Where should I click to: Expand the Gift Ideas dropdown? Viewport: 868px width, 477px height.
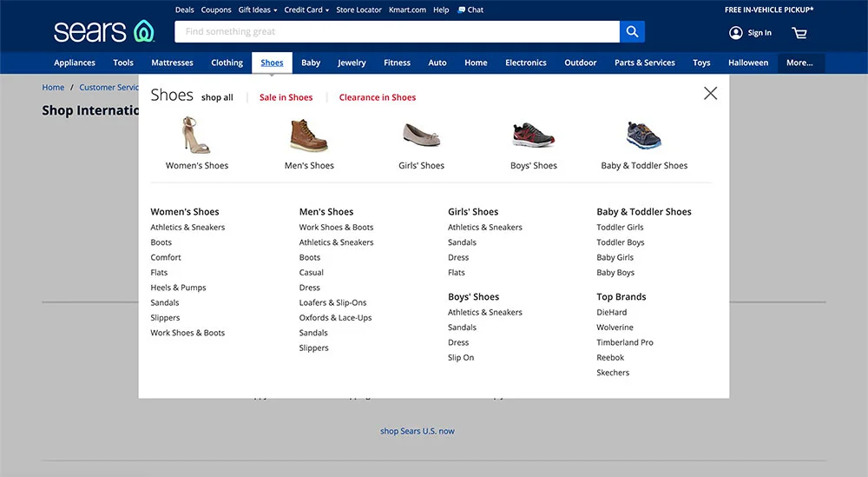258,10
